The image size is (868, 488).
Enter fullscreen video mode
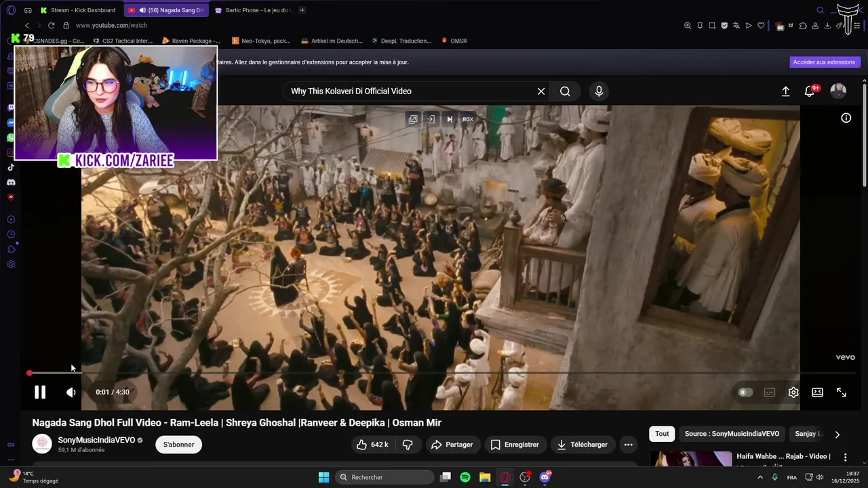pos(842,392)
